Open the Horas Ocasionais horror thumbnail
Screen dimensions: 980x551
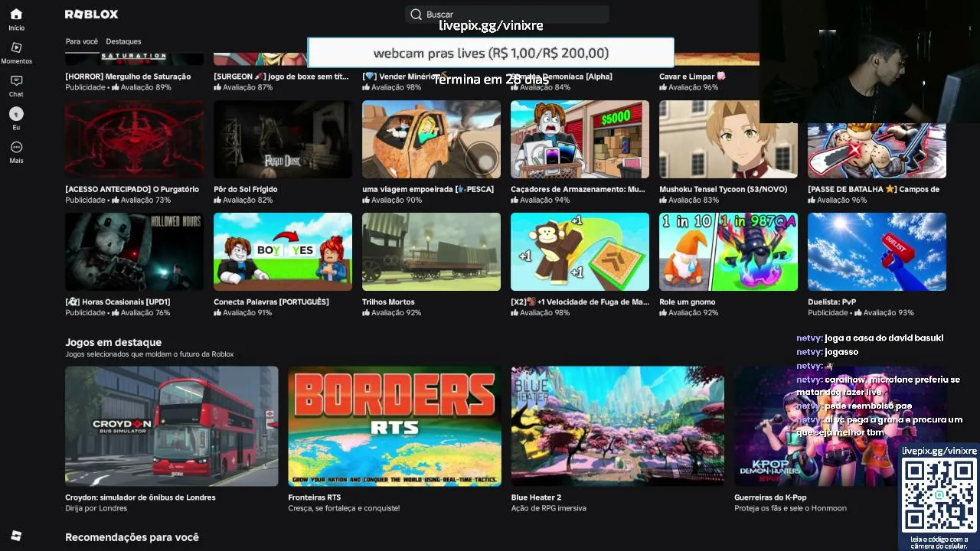[134, 252]
